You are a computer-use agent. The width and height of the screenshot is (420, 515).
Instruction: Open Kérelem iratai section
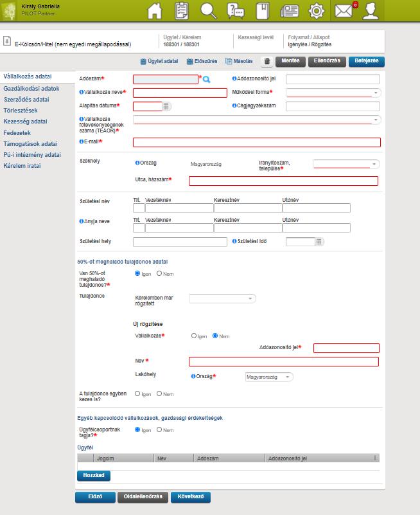tap(22, 165)
